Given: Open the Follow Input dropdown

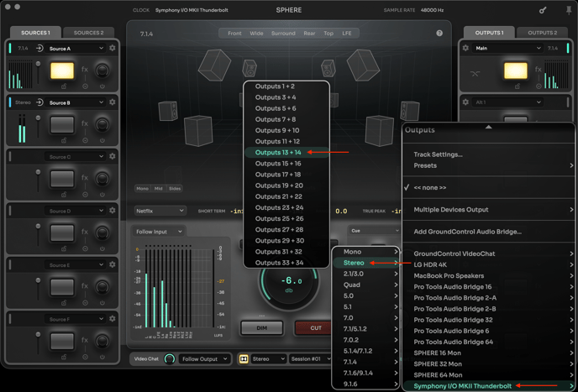Looking at the screenshot, I should click(x=159, y=231).
